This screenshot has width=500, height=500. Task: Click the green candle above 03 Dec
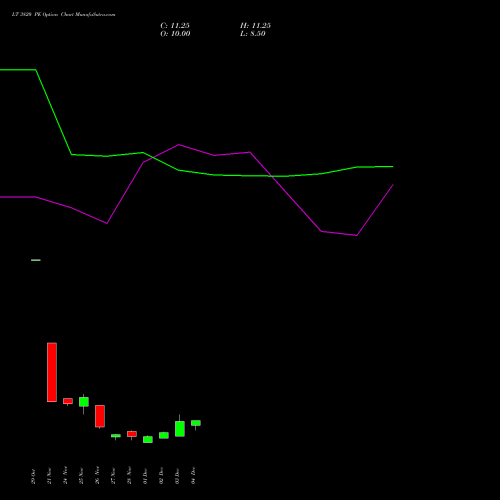[x=180, y=429]
